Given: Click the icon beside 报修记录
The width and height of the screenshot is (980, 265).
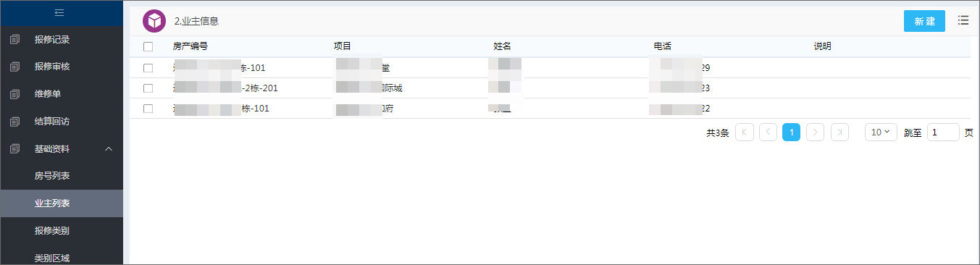Looking at the screenshot, I should 15,40.
